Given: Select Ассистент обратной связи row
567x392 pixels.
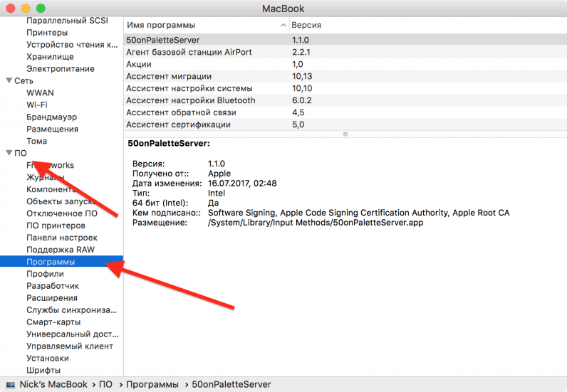Looking at the screenshot, I should point(345,112).
